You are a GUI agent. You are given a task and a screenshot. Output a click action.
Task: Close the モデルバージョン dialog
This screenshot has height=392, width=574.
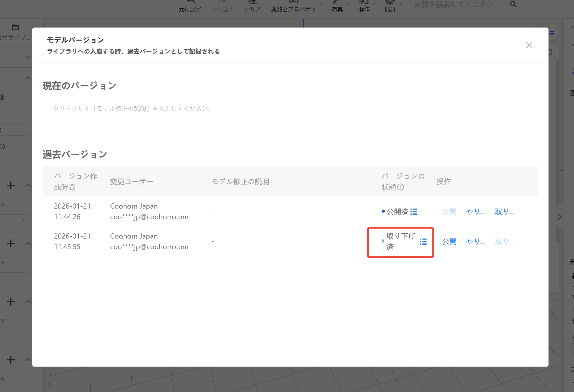[x=529, y=45]
